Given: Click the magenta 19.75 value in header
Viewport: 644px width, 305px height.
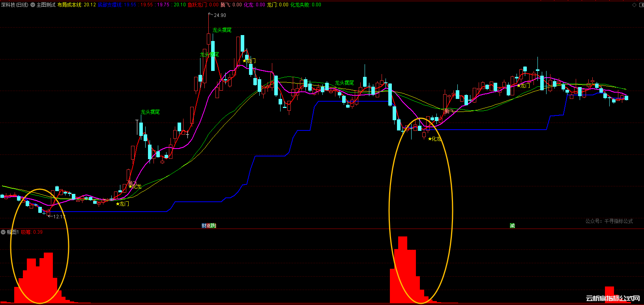Looking at the screenshot, I should tap(163, 5).
